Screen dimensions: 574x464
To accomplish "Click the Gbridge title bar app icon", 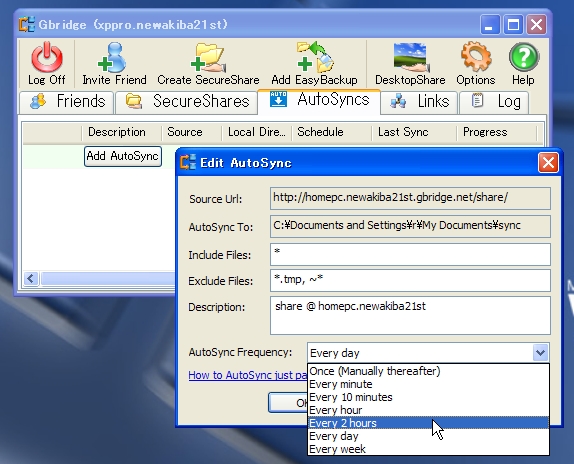I will (26, 25).
